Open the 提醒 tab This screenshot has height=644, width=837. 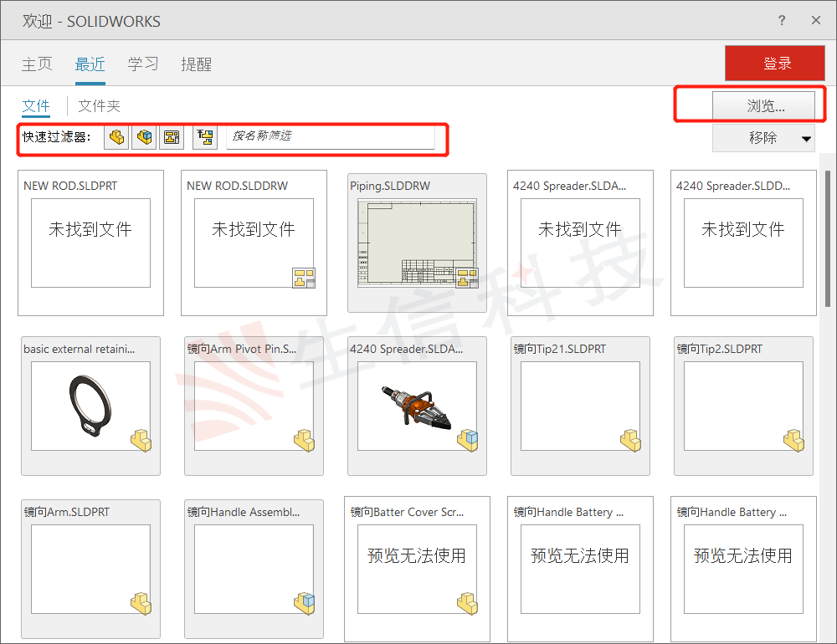coord(197,64)
